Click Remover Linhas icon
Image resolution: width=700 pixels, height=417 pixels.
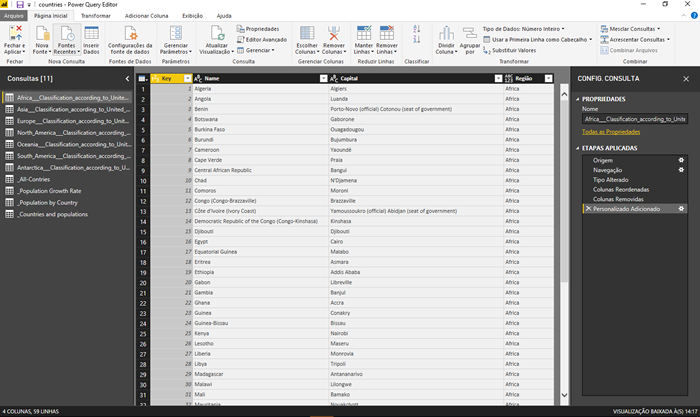click(387, 33)
